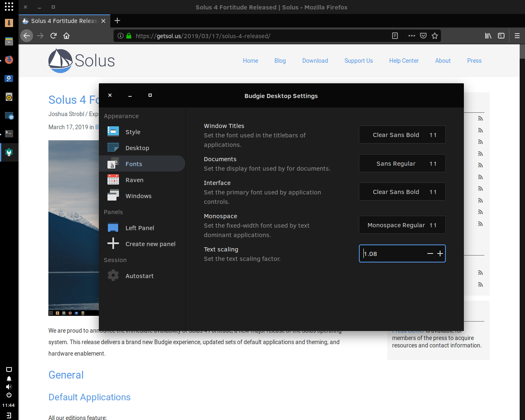Open the Documents font selector

[x=402, y=163]
